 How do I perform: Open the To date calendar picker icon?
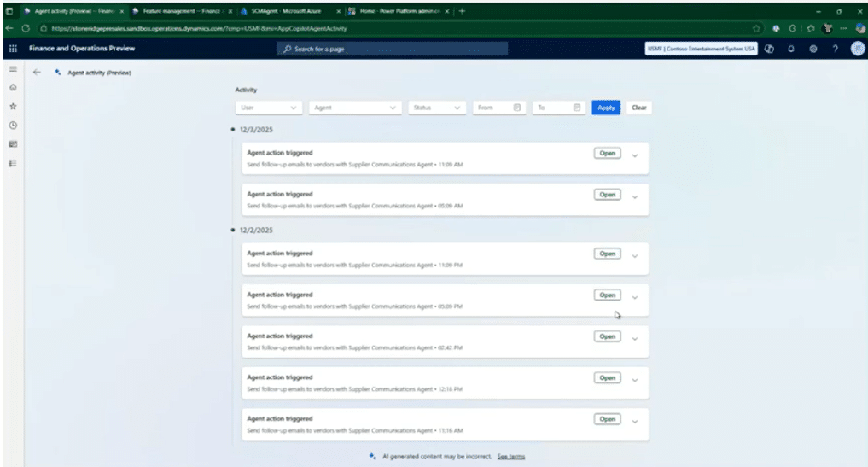(577, 108)
